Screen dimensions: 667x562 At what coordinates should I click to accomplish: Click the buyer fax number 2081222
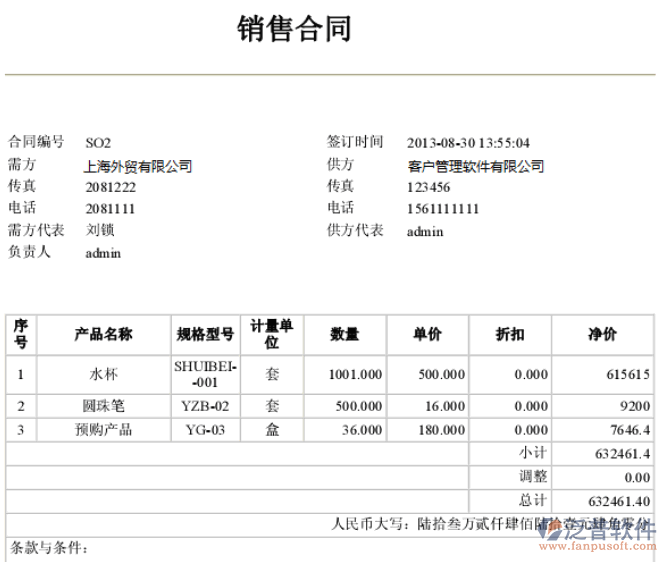point(110,187)
